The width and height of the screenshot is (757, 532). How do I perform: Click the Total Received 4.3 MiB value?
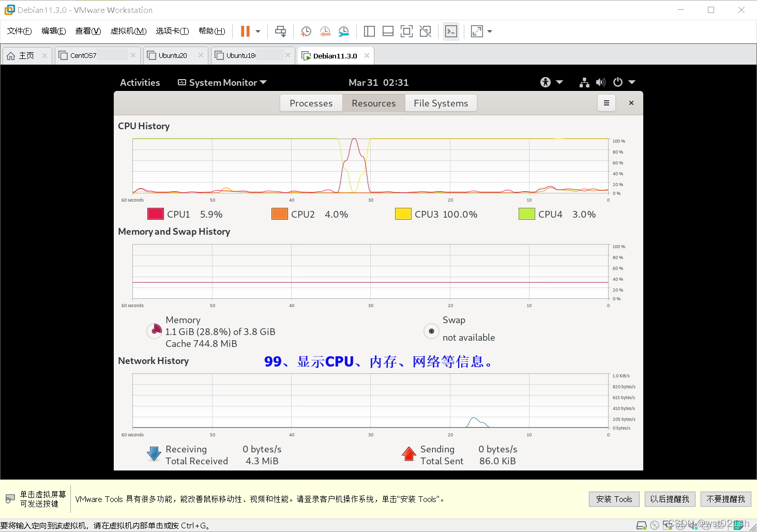(x=262, y=461)
